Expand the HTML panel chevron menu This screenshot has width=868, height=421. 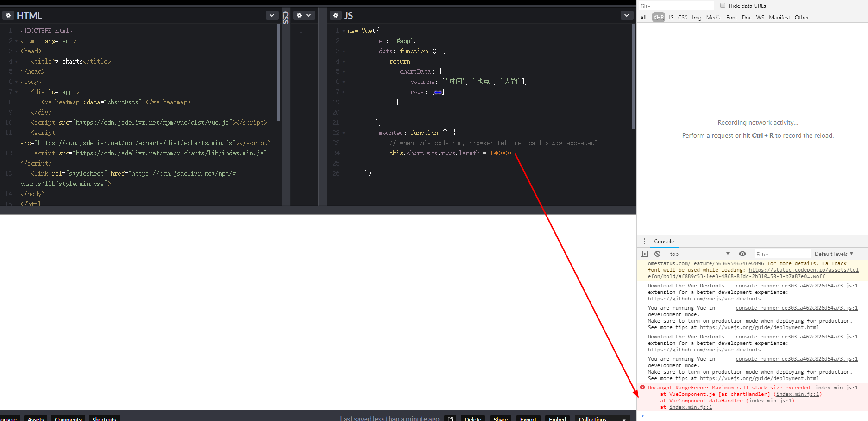[x=272, y=15]
